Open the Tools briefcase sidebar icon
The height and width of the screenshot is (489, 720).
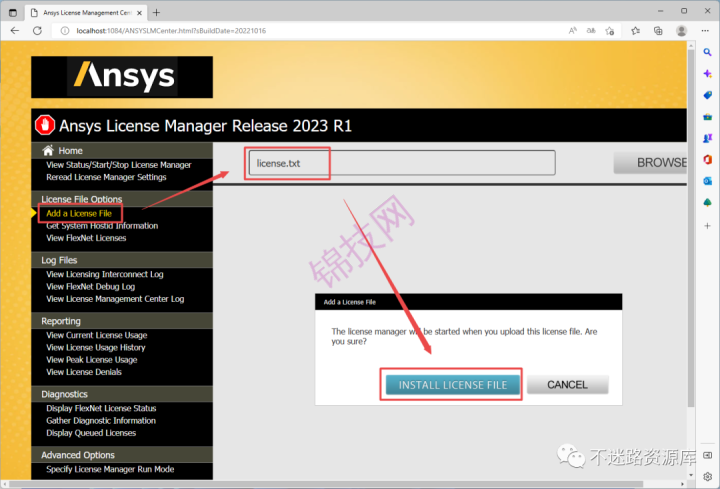coord(708,117)
